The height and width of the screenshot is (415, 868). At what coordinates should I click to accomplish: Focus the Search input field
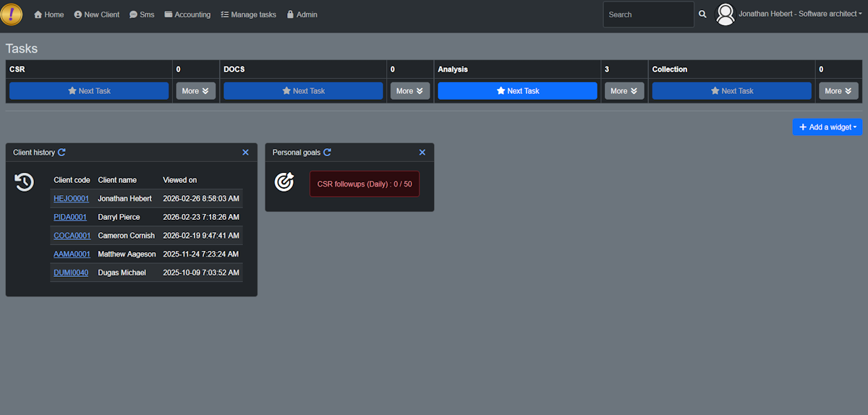pyautogui.click(x=648, y=14)
